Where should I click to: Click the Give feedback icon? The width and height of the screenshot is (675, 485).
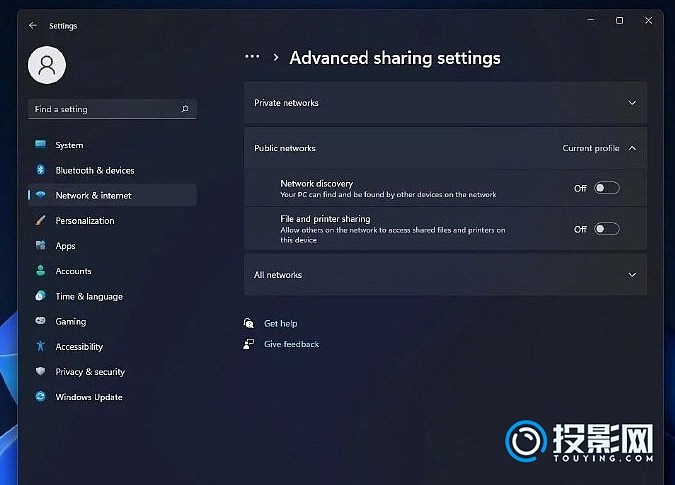(248, 344)
